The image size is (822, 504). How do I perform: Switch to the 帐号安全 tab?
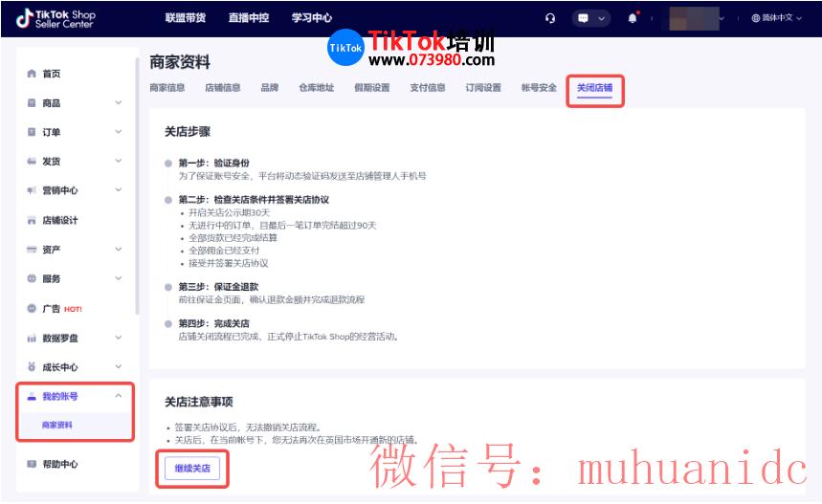click(539, 87)
